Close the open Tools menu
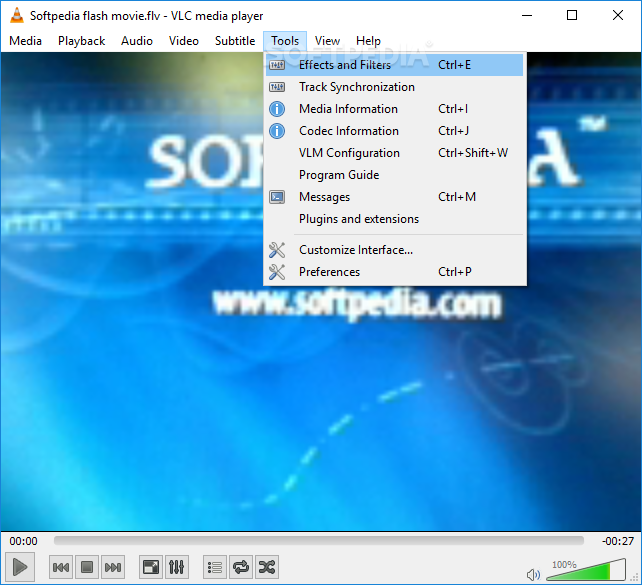 [285, 41]
